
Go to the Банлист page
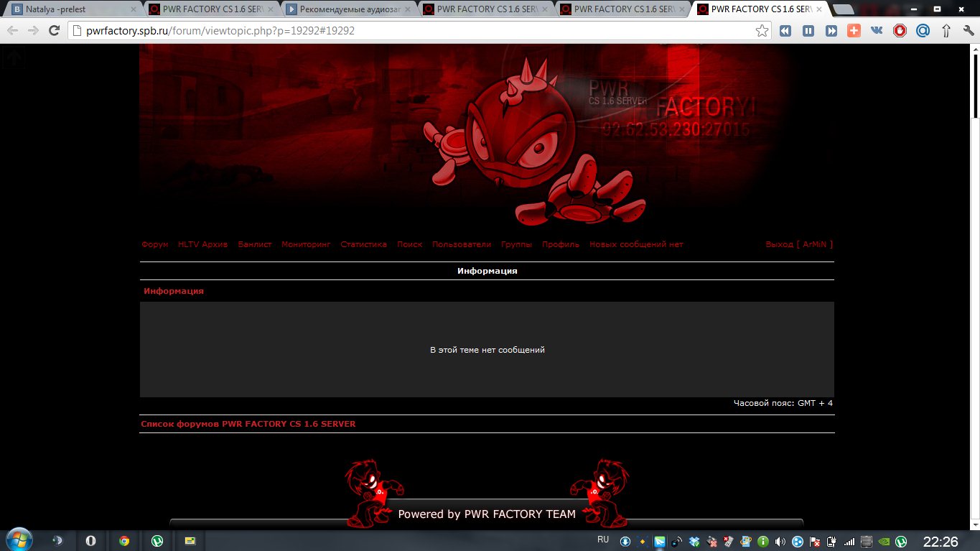[255, 244]
